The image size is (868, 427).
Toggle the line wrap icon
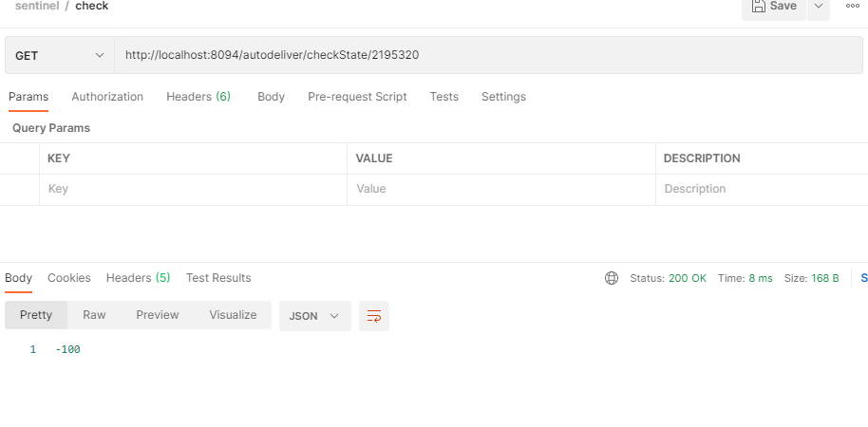[374, 316]
